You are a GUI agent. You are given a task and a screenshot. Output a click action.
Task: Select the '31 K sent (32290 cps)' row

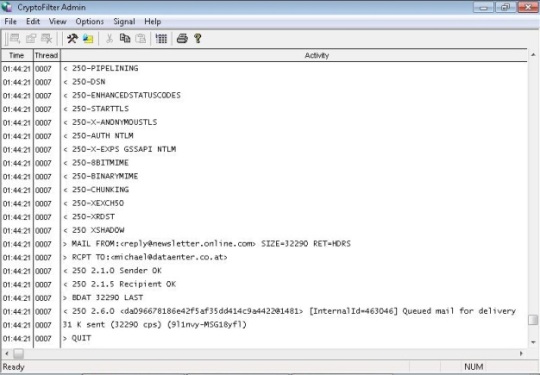coord(264,325)
